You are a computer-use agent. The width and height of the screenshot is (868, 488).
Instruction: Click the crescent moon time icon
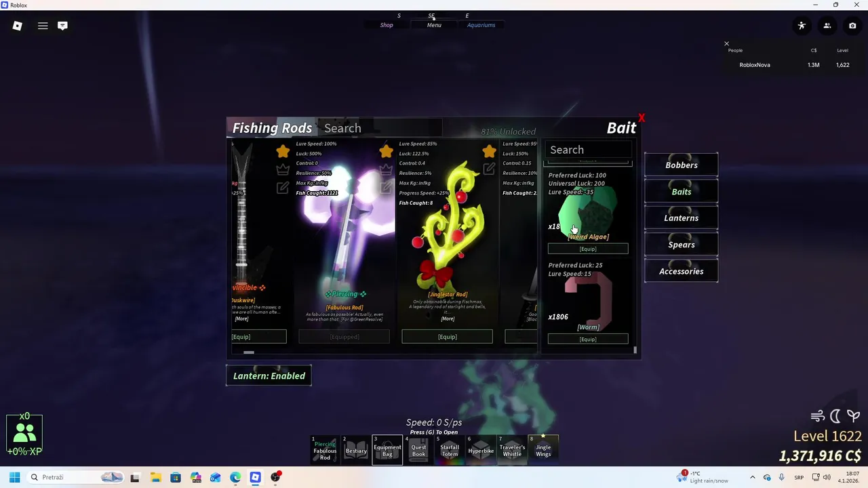tap(835, 416)
